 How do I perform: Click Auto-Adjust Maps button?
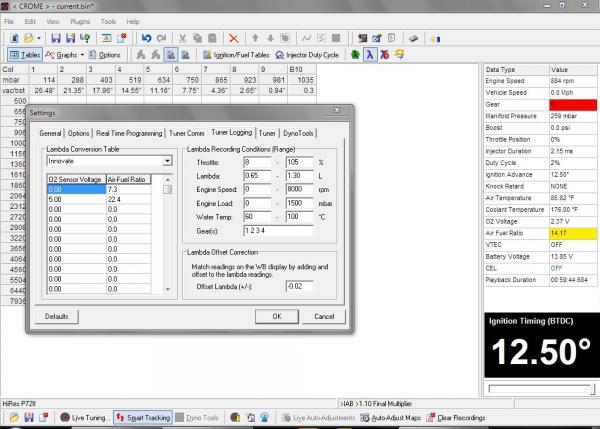[x=390, y=418]
